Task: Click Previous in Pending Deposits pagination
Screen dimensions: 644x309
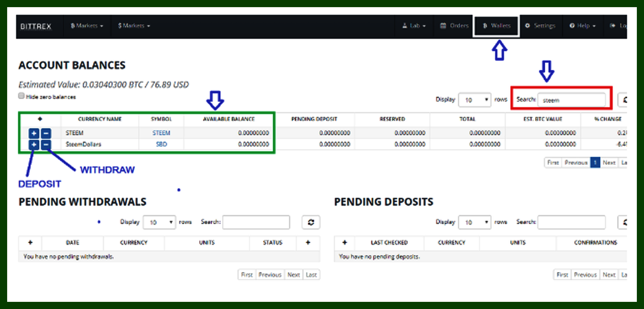Action: 586,275
